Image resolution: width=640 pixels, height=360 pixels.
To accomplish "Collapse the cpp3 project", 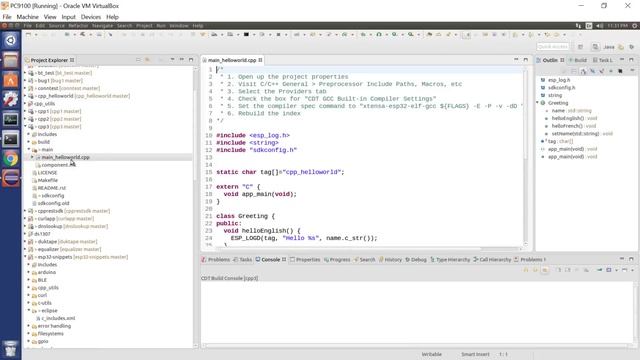I will pos(25,127).
